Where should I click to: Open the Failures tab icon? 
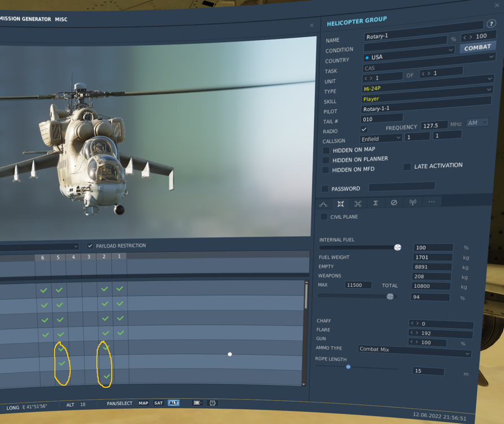click(394, 202)
